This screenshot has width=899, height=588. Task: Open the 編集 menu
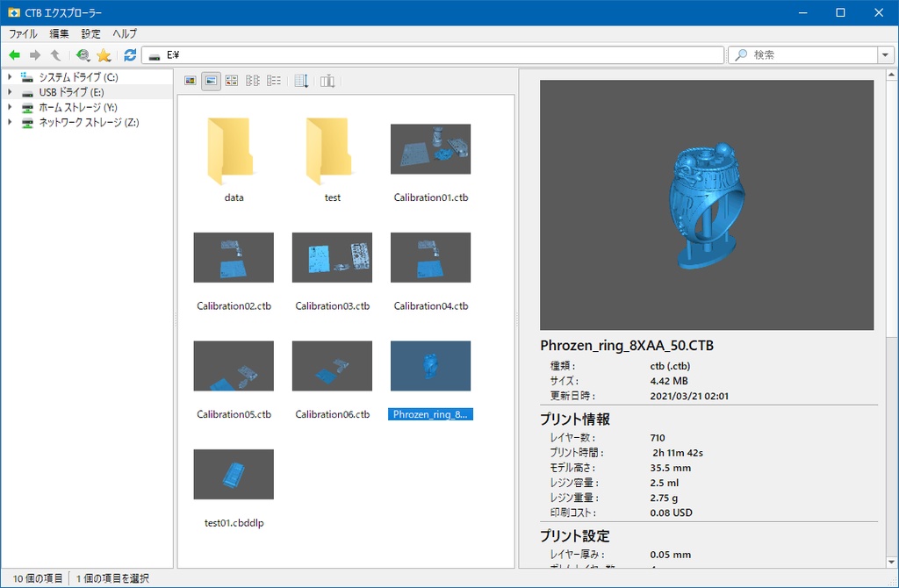click(x=59, y=34)
